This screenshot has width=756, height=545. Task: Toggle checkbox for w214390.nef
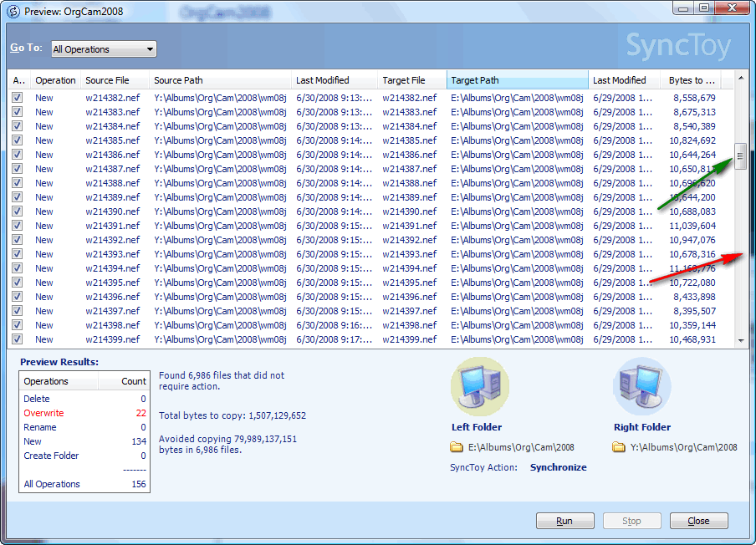(18, 211)
